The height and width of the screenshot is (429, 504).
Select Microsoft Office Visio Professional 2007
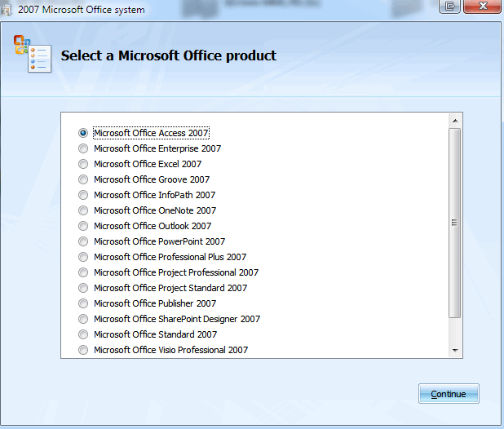point(83,350)
